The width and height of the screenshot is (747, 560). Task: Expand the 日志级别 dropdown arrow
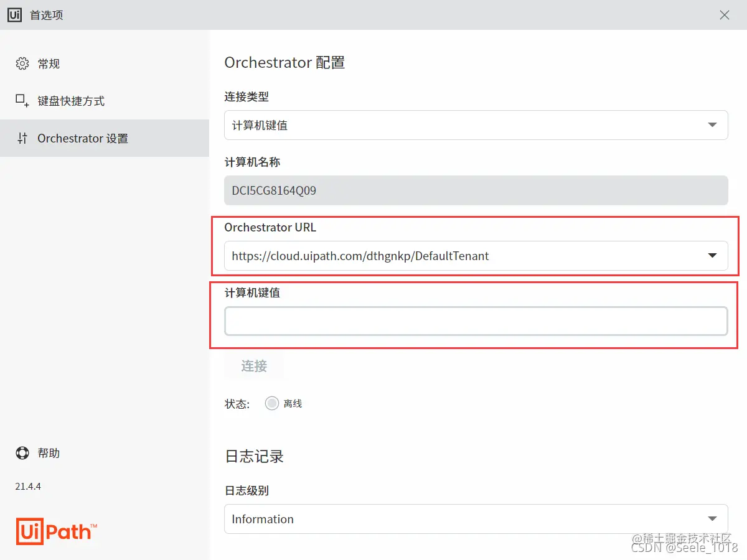click(713, 519)
